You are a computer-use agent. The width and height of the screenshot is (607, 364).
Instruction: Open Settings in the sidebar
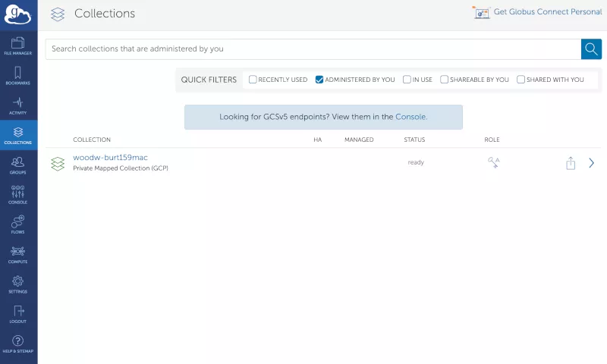[17, 284]
